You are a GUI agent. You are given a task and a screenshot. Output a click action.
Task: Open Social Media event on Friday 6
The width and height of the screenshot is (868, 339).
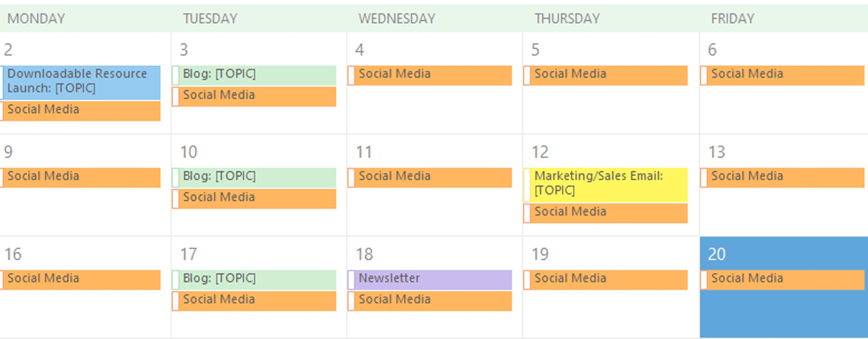click(x=782, y=75)
